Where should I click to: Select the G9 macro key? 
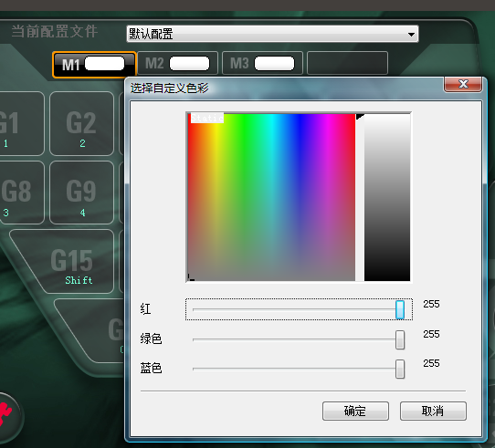coord(82,193)
